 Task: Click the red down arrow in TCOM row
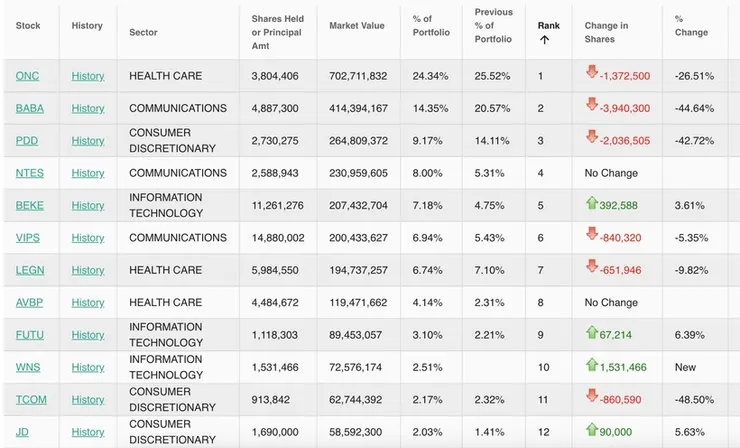point(592,398)
